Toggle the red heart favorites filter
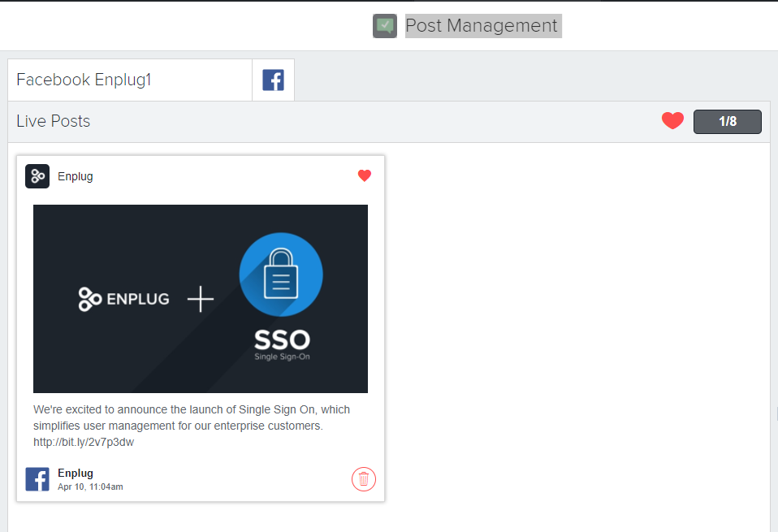Viewport: 778px width, 532px height. click(672, 120)
